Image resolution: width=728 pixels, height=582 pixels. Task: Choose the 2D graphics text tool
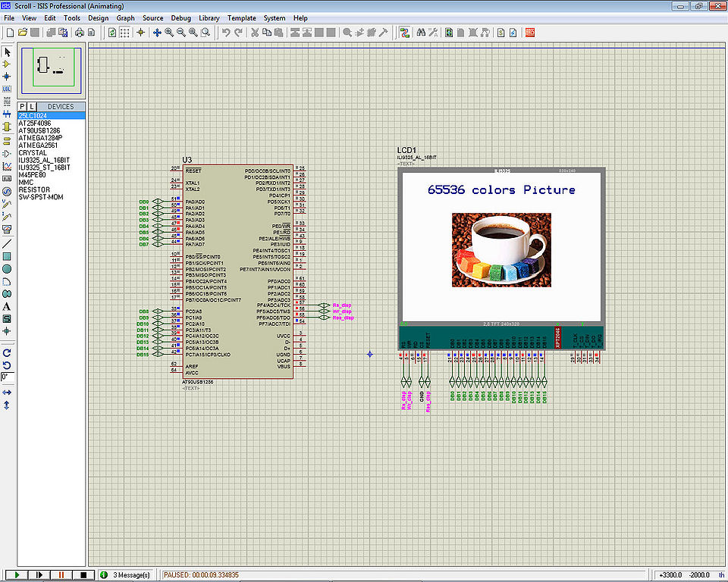(7, 306)
